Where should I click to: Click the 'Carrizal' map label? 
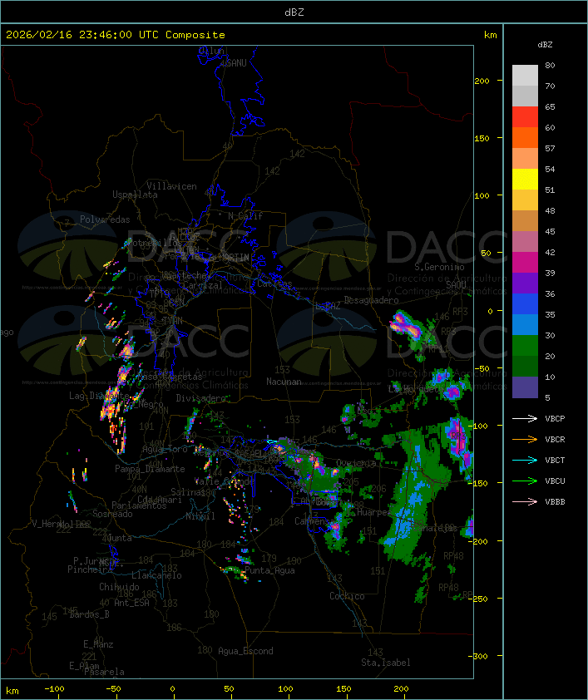click(203, 285)
